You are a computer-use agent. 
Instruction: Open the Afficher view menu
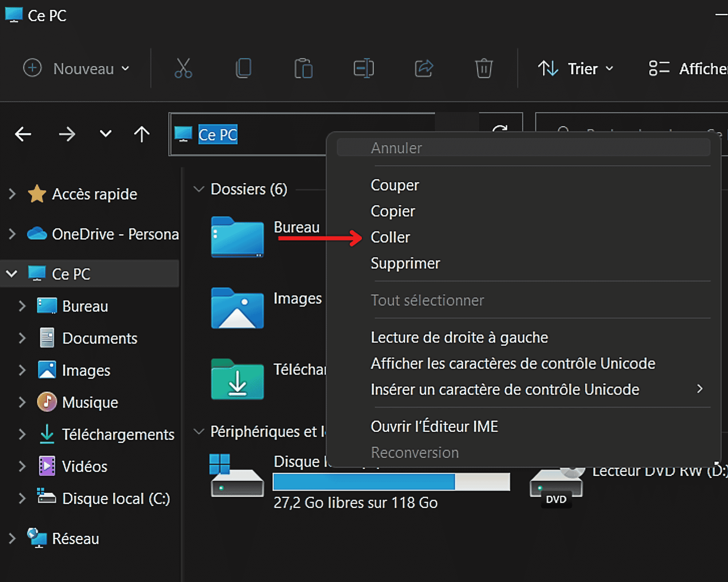688,68
